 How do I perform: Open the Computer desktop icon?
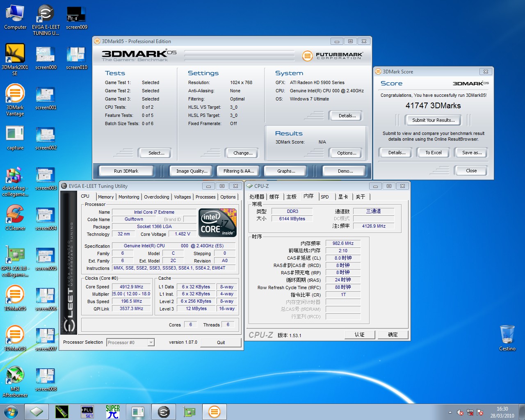pos(15,17)
